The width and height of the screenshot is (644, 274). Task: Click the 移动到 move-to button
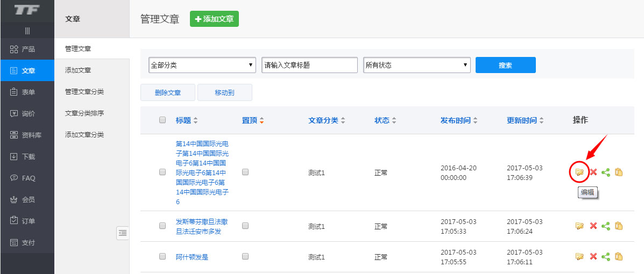click(224, 92)
